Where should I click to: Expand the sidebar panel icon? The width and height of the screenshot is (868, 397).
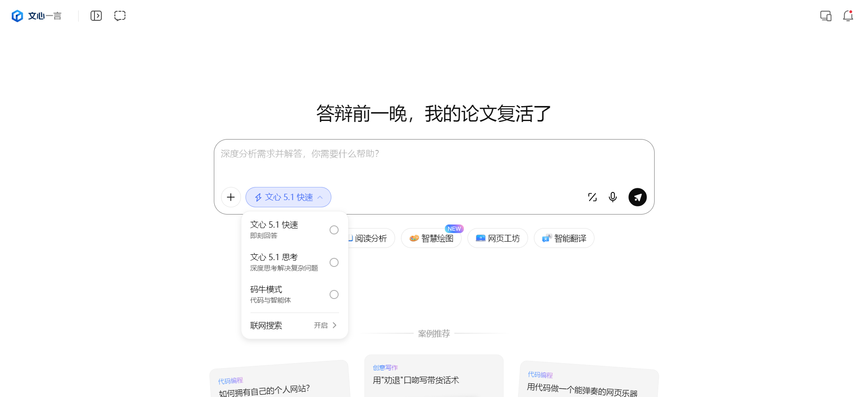(x=96, y=16)
